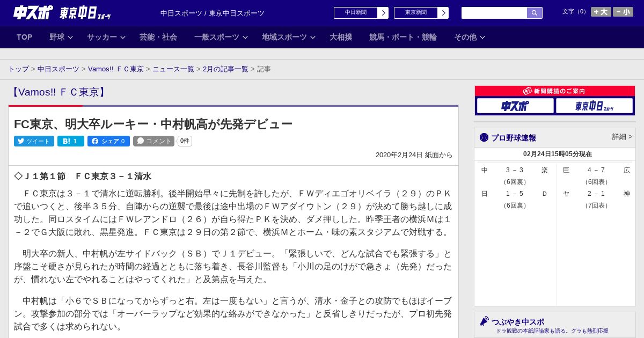The height and width of the screenshot is (338, 644).
Task: Click the 中スポ subscription banner logo
Action: pyautogui.click(x=515, y=106)
